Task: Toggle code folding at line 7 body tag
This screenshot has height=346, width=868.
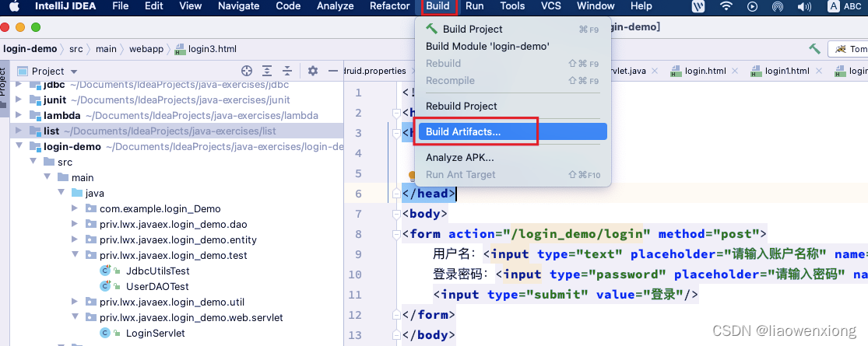Action: pos(395,214)
